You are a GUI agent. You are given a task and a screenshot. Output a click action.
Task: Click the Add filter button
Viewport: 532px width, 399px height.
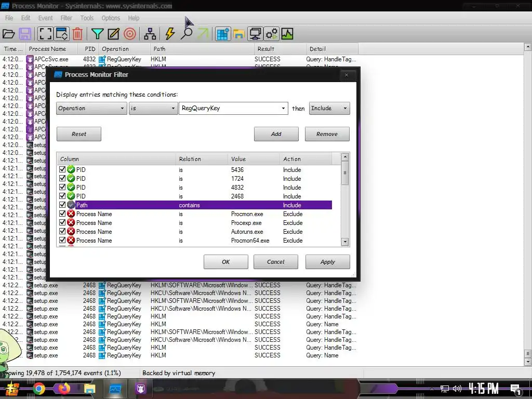click(276, 134)
